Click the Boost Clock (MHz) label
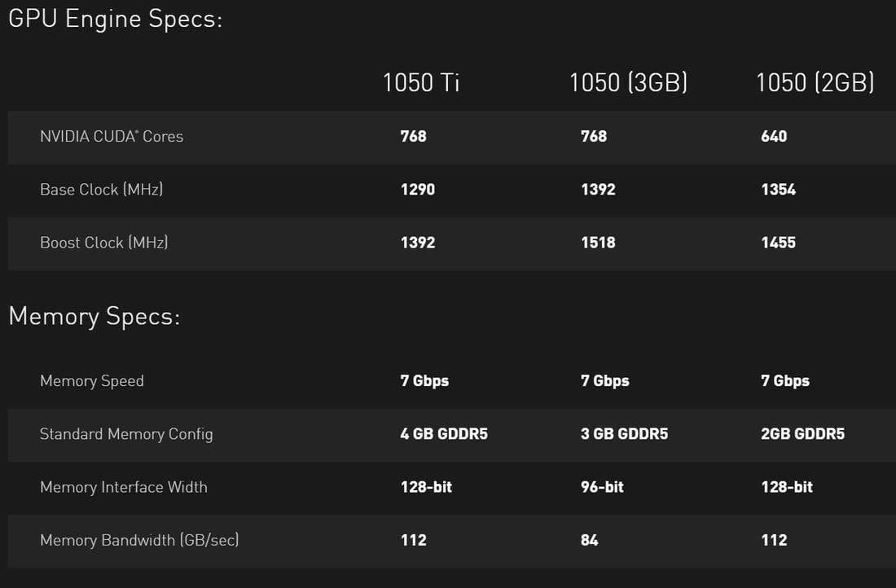The image size is (896, 588). click(x=104, y=243)
